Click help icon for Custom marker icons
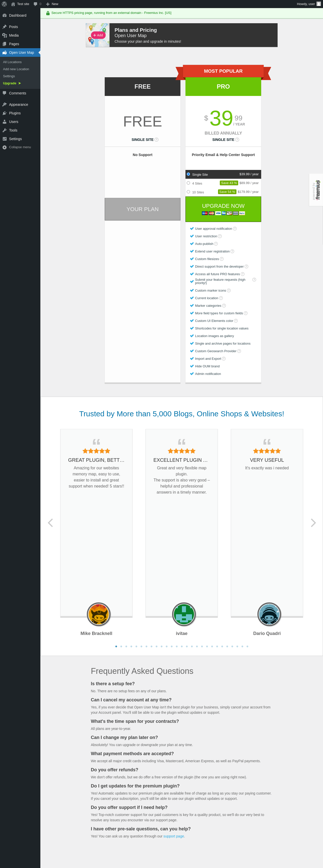 tap(229, 290)
